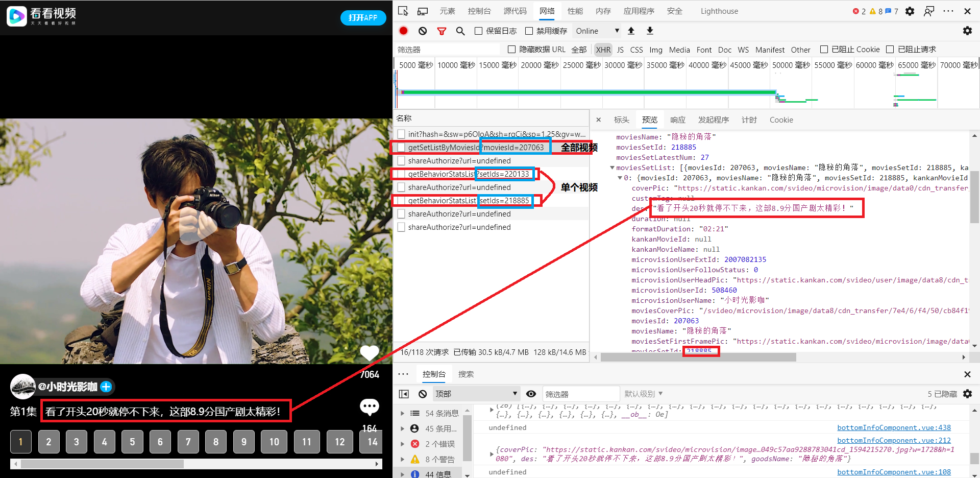Click the 打开APP button
The image size is (980, 478).
point(363,17)
